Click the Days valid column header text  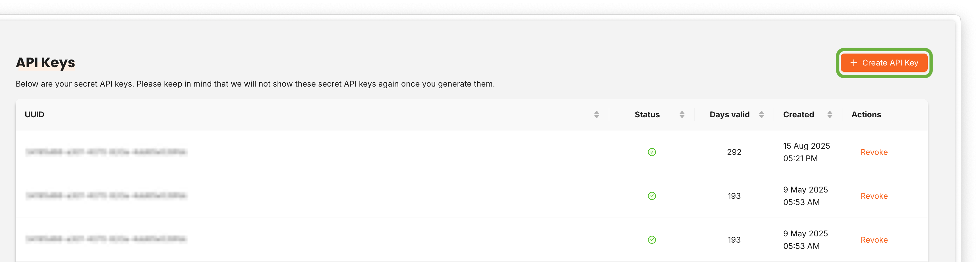729,114
